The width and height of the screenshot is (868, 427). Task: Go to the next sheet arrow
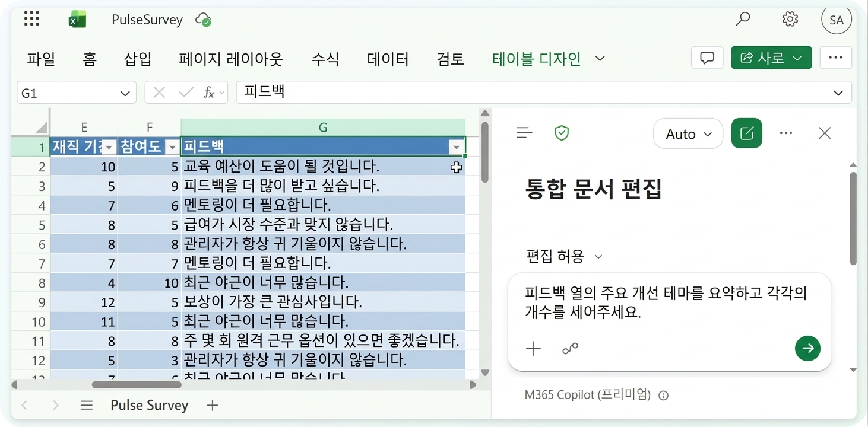[55, 406]
